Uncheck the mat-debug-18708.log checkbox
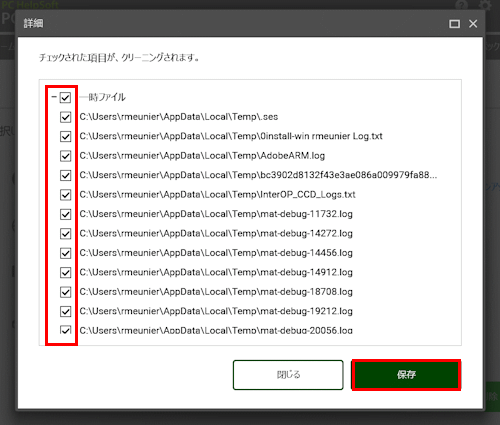Viewport: 500px width, 425px height. [65, 292]
